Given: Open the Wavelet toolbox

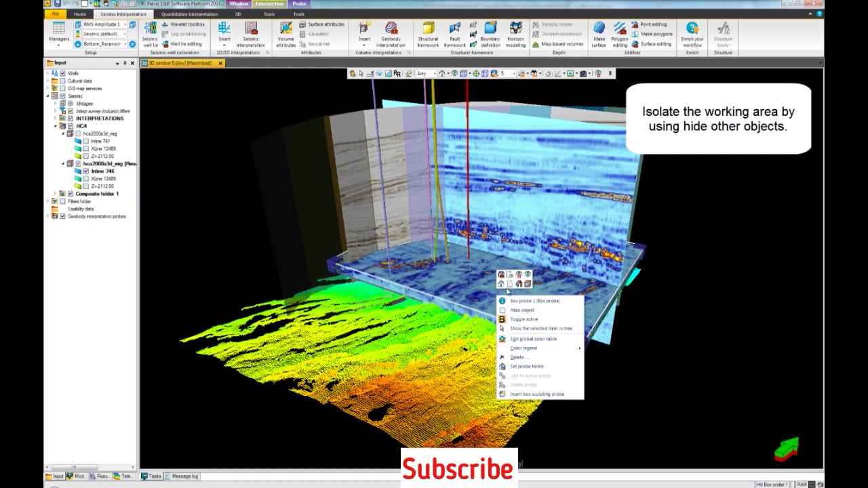Looking at the screenshot, I should tap(183, 24).
